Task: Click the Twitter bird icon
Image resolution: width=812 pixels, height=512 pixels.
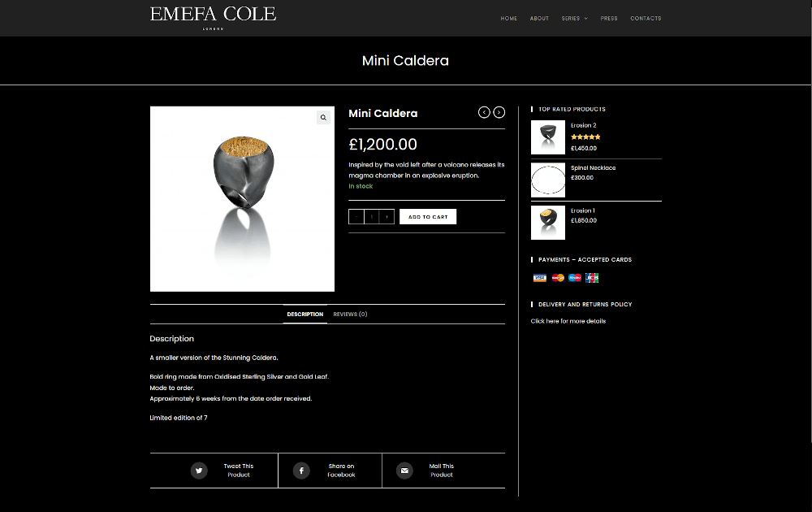Action: click(x=199, y=471)
